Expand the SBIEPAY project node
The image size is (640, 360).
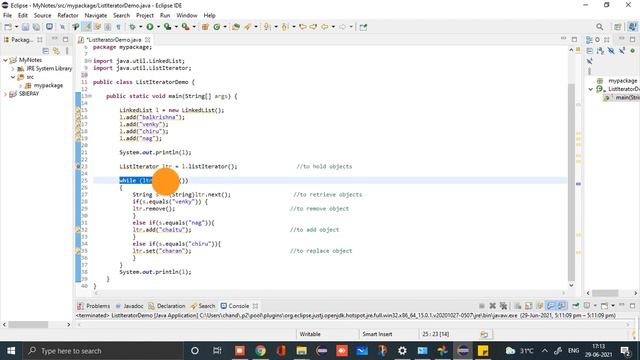tap(5, 94)
